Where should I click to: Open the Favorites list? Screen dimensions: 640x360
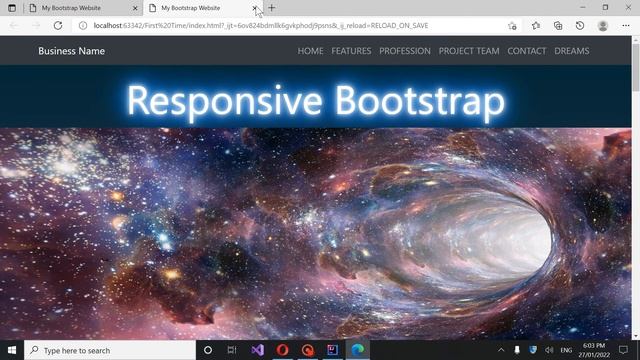click(536, 25)
